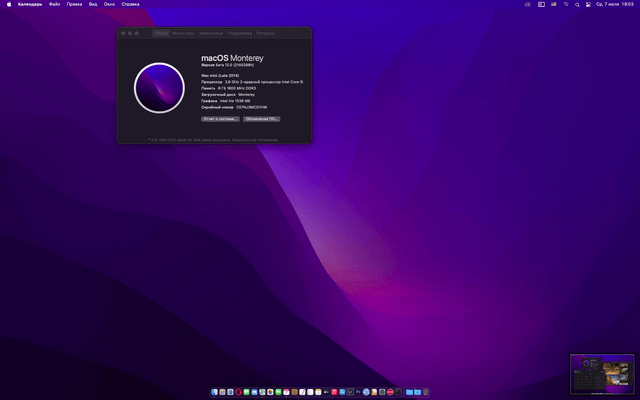Viewport: 640px width, 400px height.
Task: Open the Файл menu
Action: pos(54,4)
